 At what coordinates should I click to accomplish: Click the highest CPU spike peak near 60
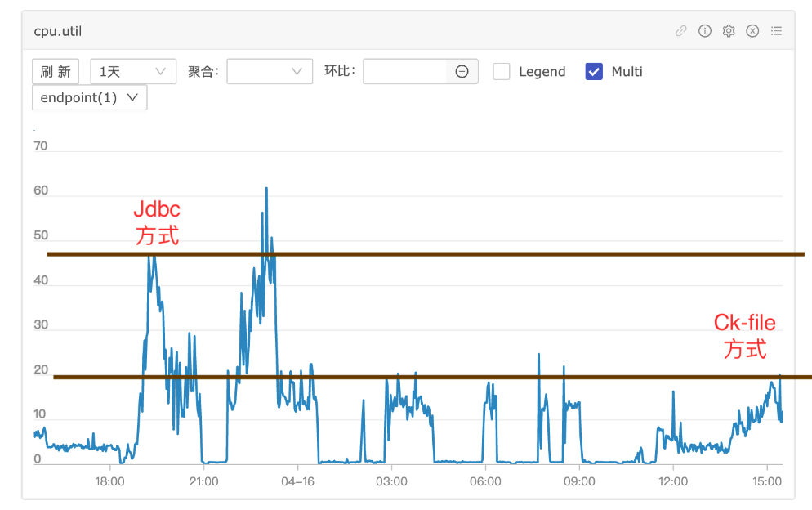[266, 189]
